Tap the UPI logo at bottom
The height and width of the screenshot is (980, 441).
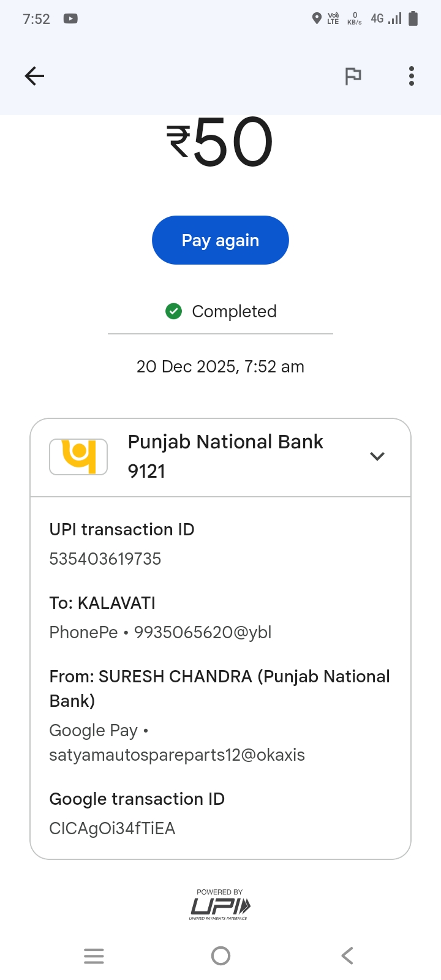[220, 905]
